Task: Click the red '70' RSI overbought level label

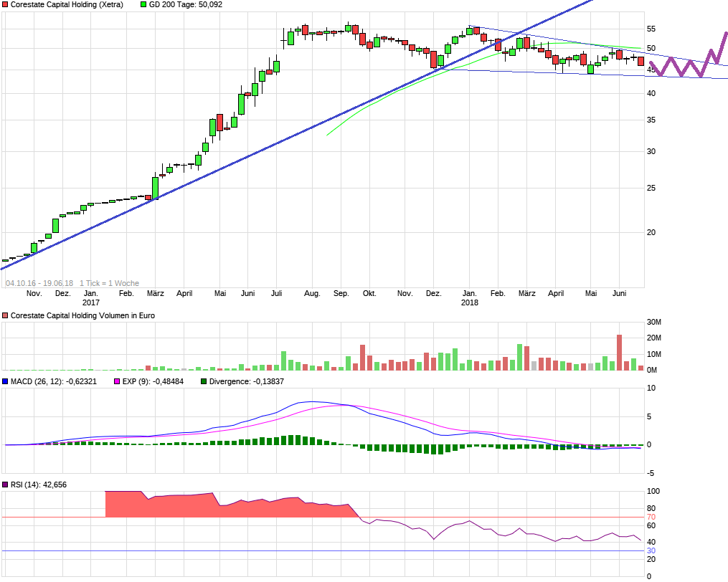Action: (x=651, y=517)
